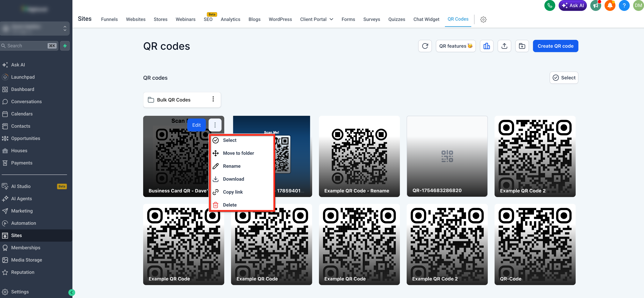644x298 pixels.
Task: Open Contacts in sidebar
Action: pyautogui.click(x=21, y=126)
